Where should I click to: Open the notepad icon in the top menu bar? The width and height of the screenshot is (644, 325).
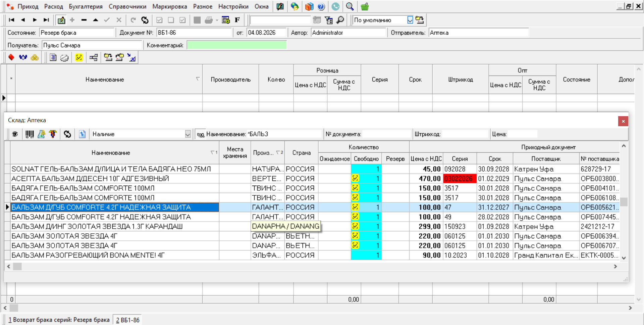(280, 6)
